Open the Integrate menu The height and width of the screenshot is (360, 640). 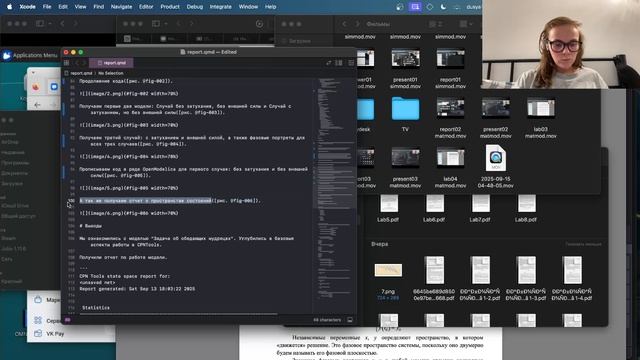click(220, 7)
